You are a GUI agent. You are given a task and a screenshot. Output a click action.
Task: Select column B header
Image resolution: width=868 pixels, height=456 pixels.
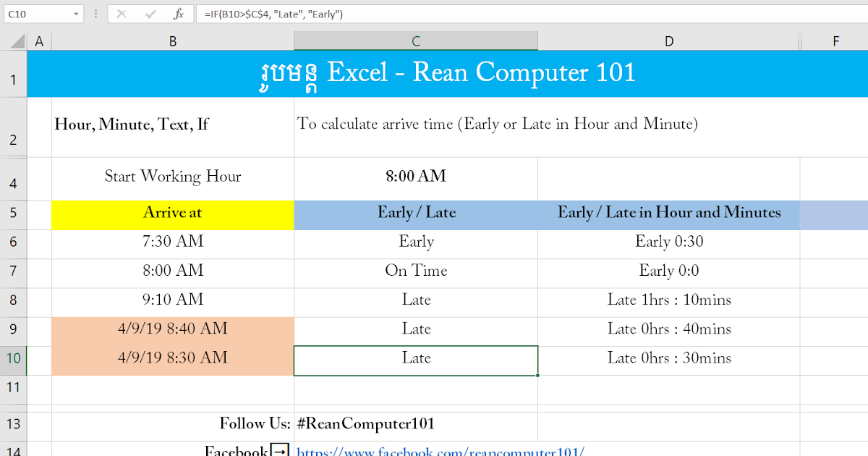tap(173, 41)
